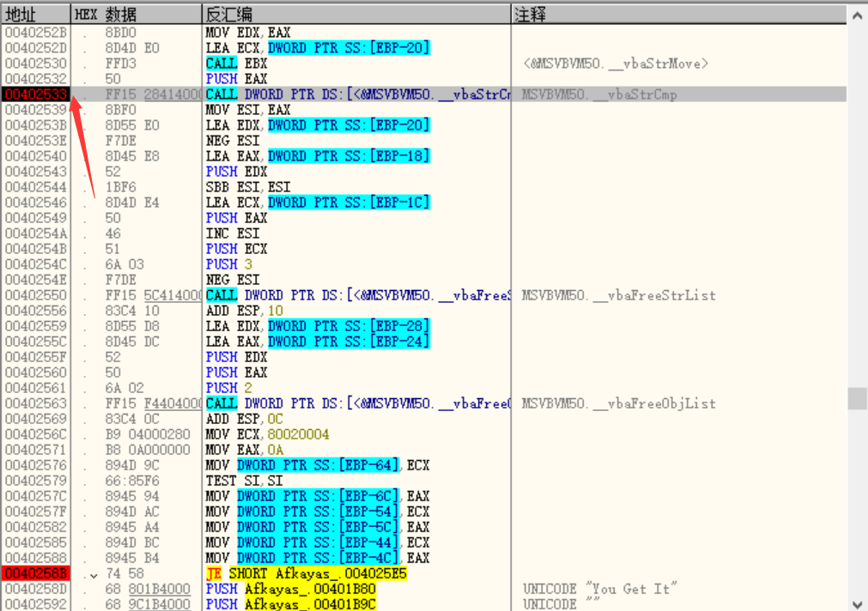The height and width of the screenshot is (611, 868).
Task: Click LEA EAX, DWORD PTR SS:[EBP-18]
Action: pos(318,156)
